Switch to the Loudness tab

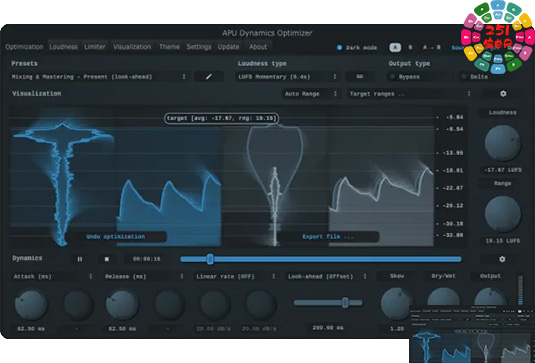[x=63, y=47]
